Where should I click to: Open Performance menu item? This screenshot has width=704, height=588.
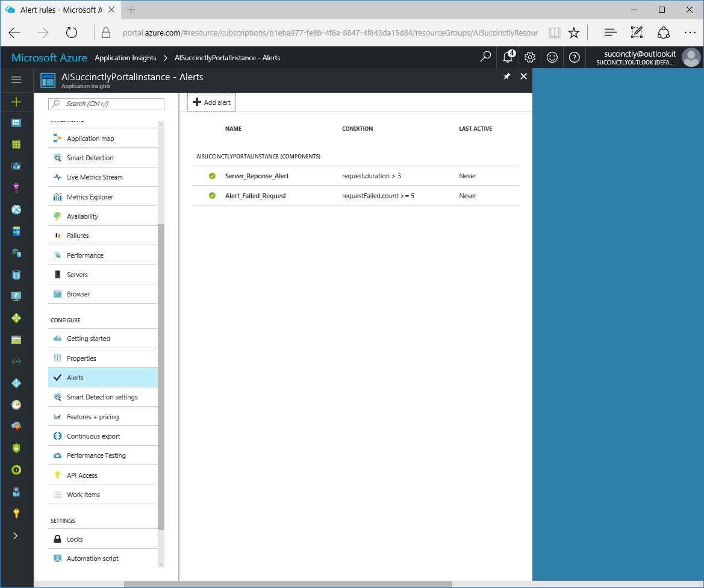pos(103,255)
